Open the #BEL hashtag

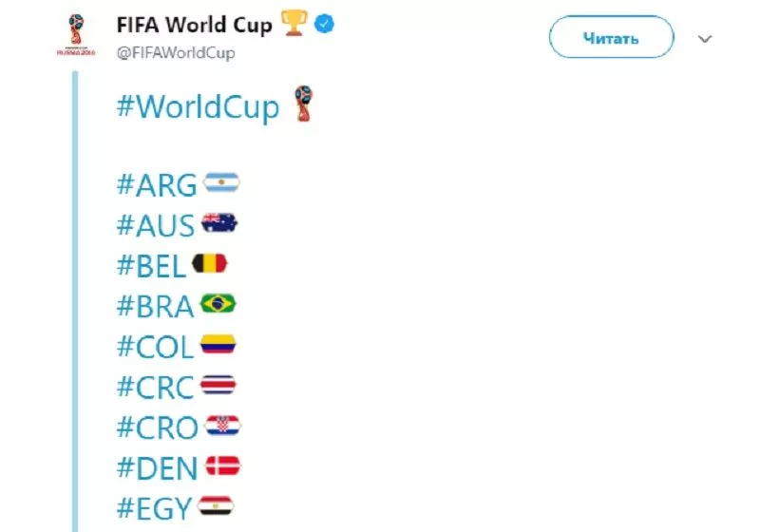point(152,265)
